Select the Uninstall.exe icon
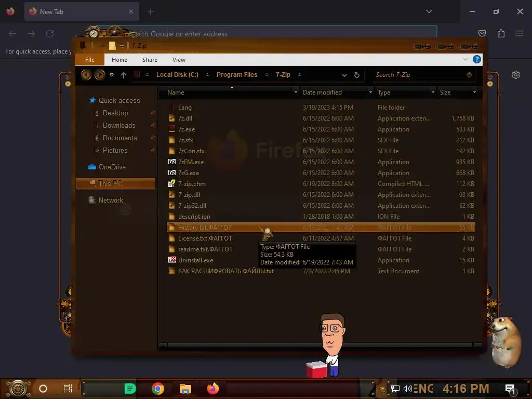The width and height of the screenshot is (532, 399). coord(172,260)
